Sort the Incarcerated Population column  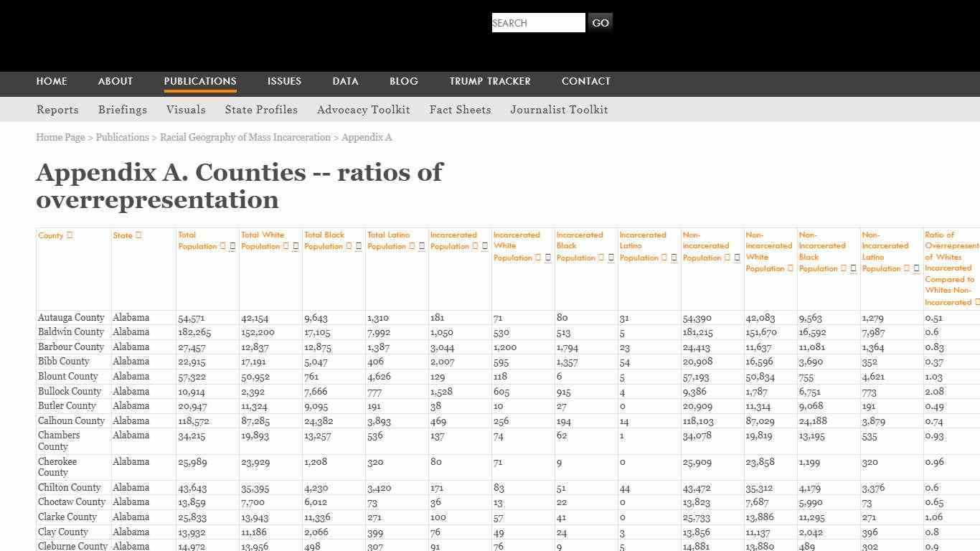(476, 246)
